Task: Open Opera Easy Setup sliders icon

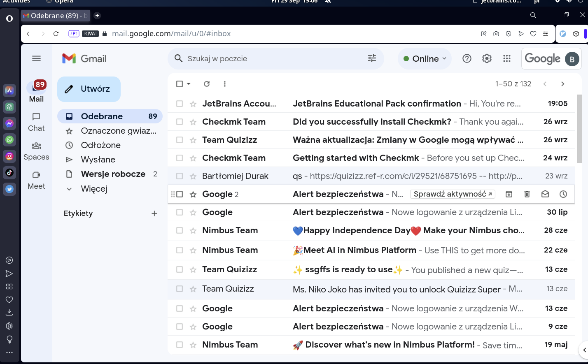Action: (546, 34)
